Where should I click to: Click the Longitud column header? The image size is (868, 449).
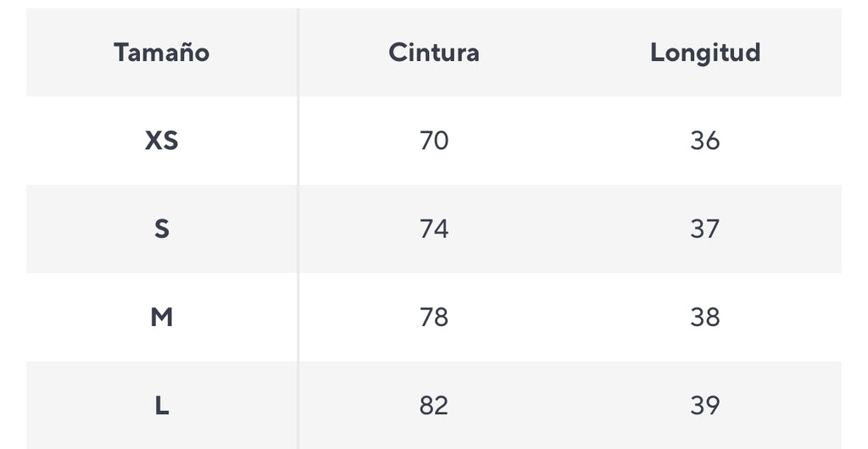coord(704,53)
